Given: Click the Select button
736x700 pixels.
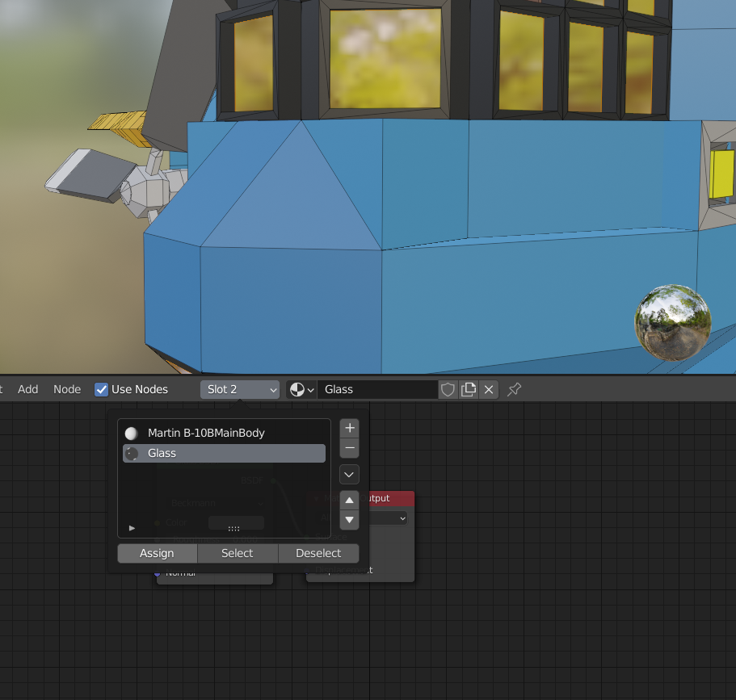Looking at the screenshot, I should pyautogui.click(x=238, y=553).
